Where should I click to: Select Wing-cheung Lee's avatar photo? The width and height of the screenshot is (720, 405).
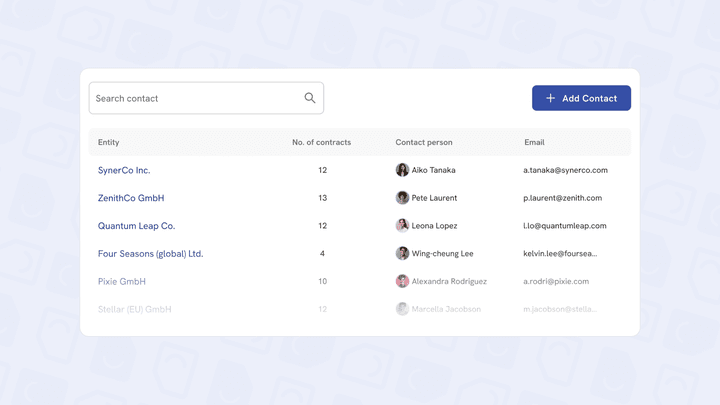(402, 254)
